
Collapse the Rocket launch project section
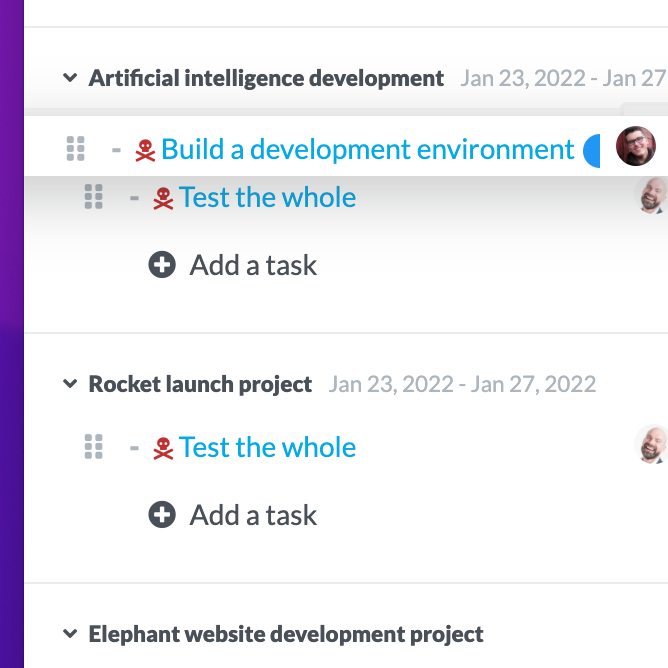pyautogui.click(x=70, y=383)
